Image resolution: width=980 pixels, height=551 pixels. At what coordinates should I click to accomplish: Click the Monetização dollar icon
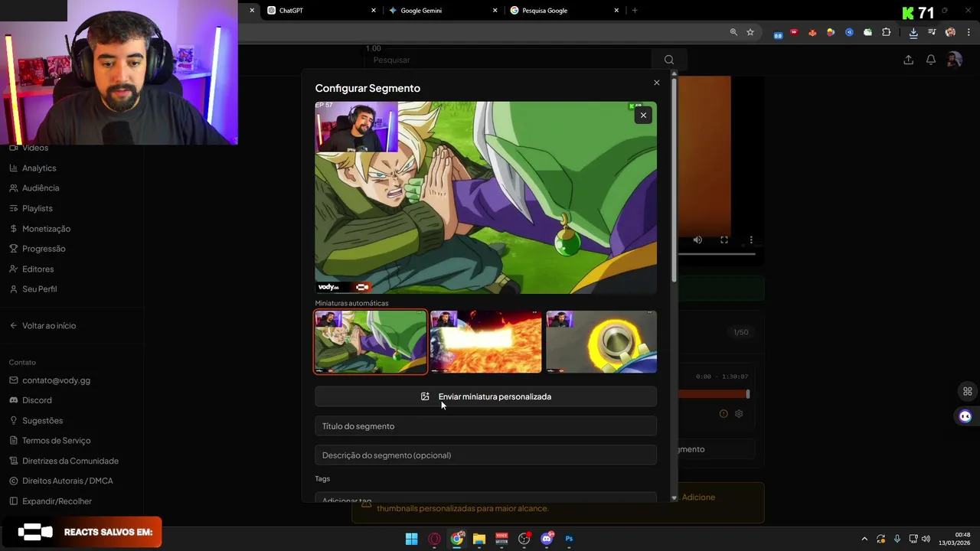coord(14,229)
